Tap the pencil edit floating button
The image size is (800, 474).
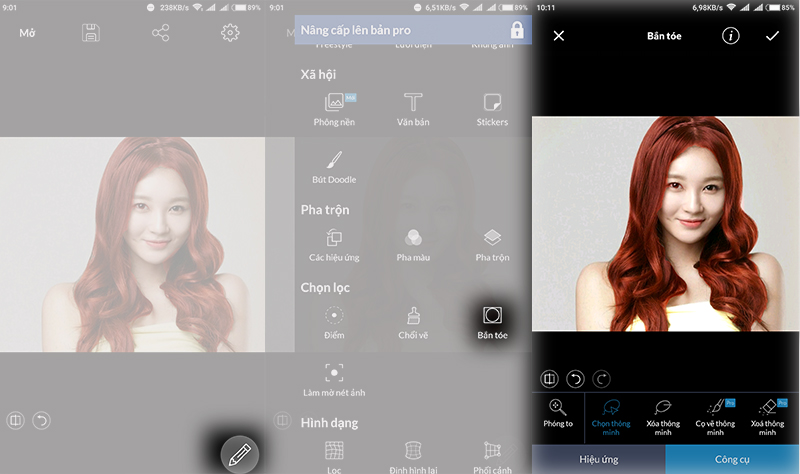239,454
